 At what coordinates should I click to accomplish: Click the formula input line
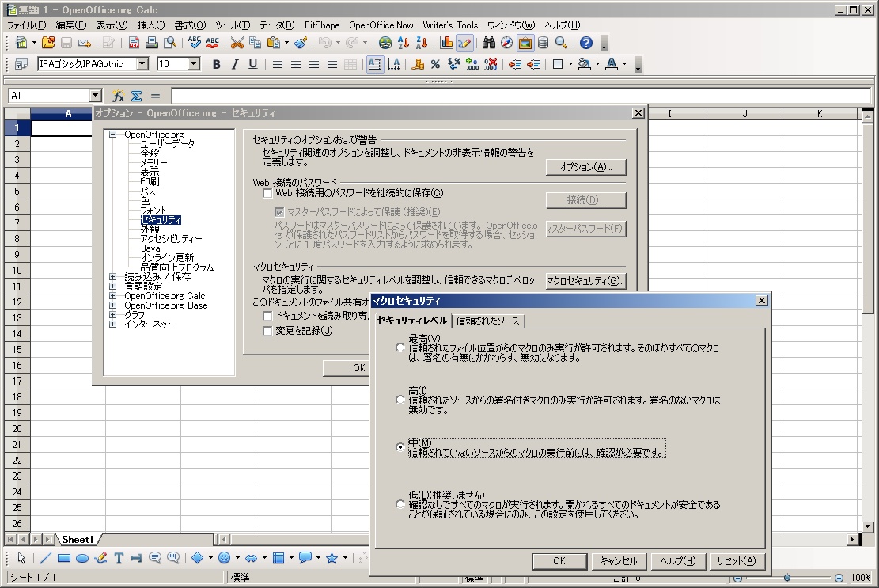(521, 96)
